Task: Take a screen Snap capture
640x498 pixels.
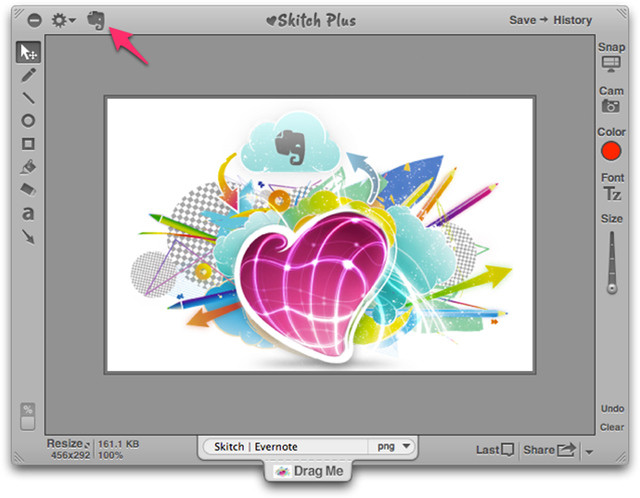Action: tap(611, 57)
